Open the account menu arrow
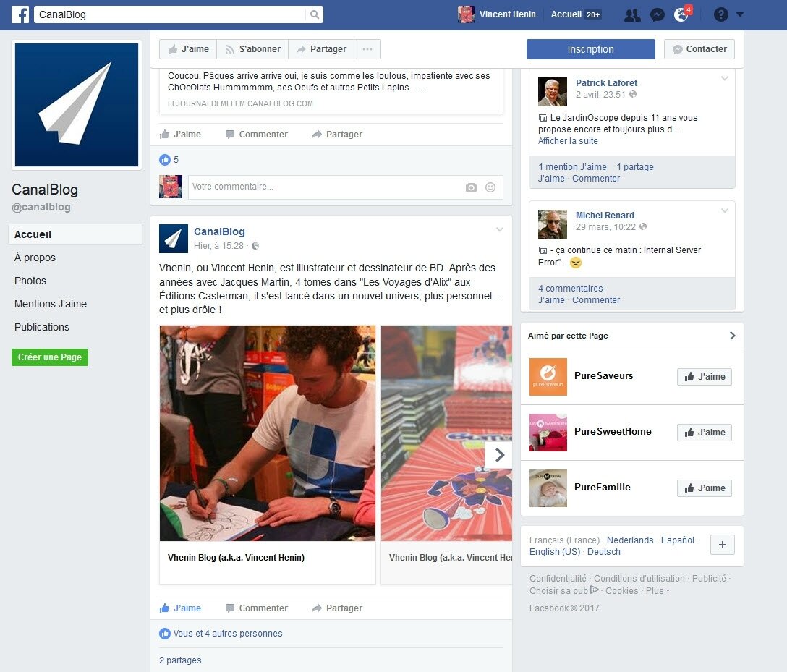Image resolution: width=787 pixels, height=672 pixels. click(x=740, y=14)
